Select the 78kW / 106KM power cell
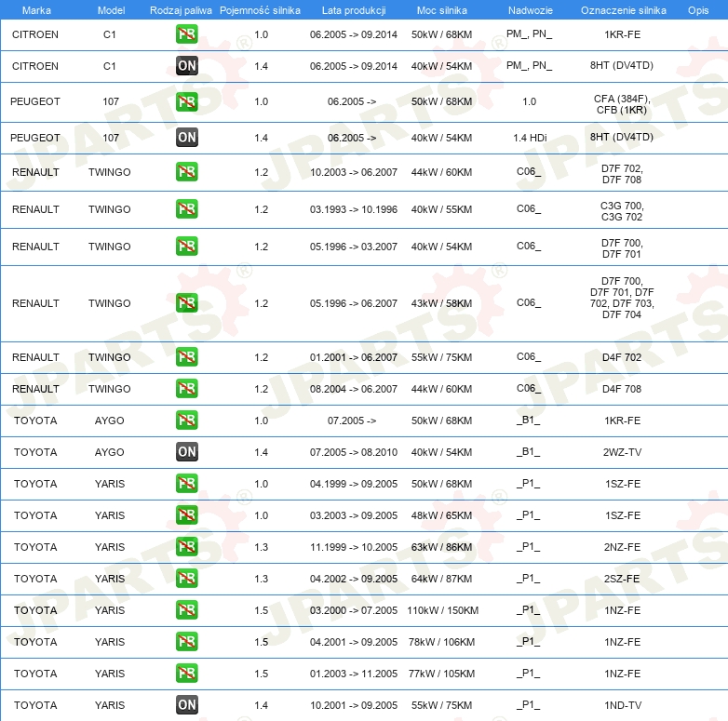Image resolution: width=728 pixels, height=721 pixels. [441, 642]
